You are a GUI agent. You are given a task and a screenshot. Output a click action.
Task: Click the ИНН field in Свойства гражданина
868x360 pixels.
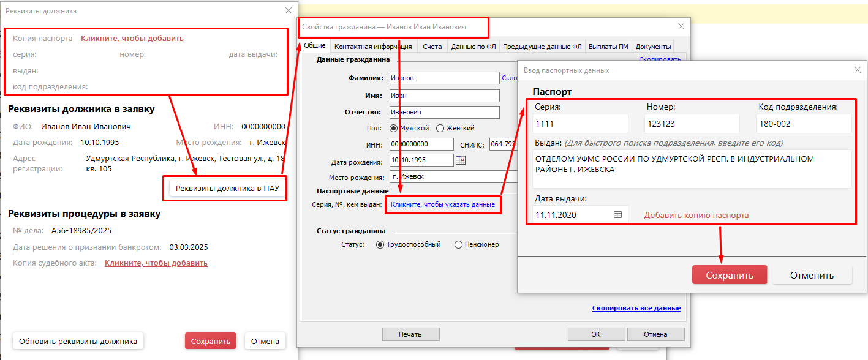421,144
